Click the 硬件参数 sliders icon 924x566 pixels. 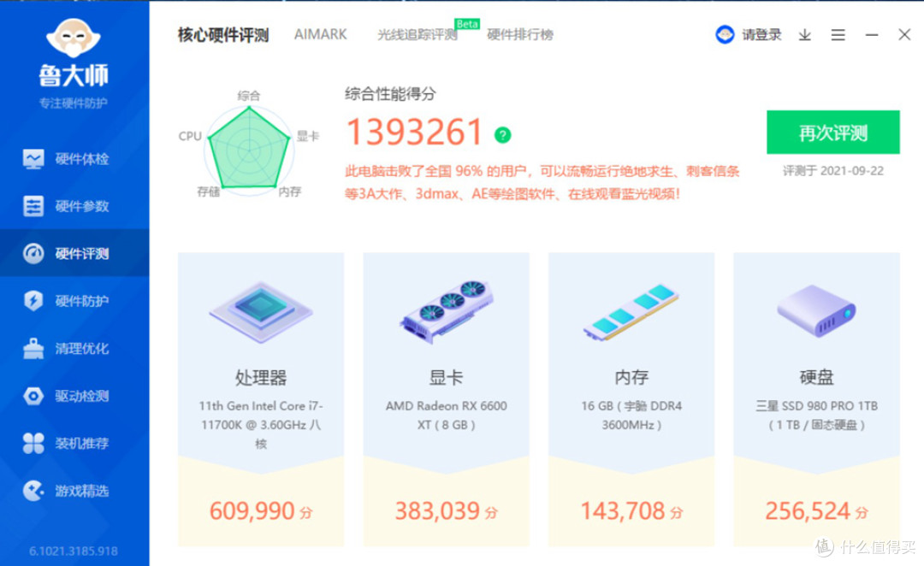coord(33,206)
